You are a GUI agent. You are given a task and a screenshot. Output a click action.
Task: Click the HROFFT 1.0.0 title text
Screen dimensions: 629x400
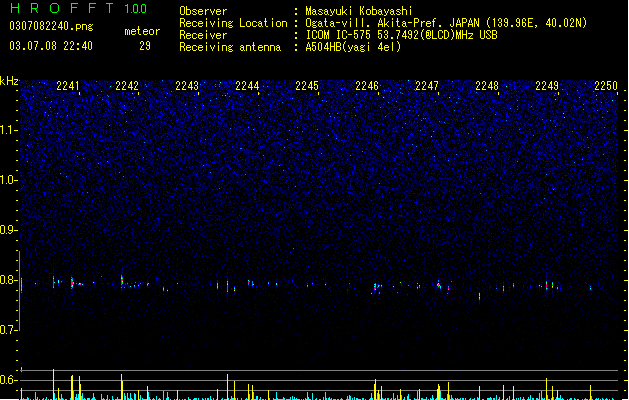tap(78, 8)
